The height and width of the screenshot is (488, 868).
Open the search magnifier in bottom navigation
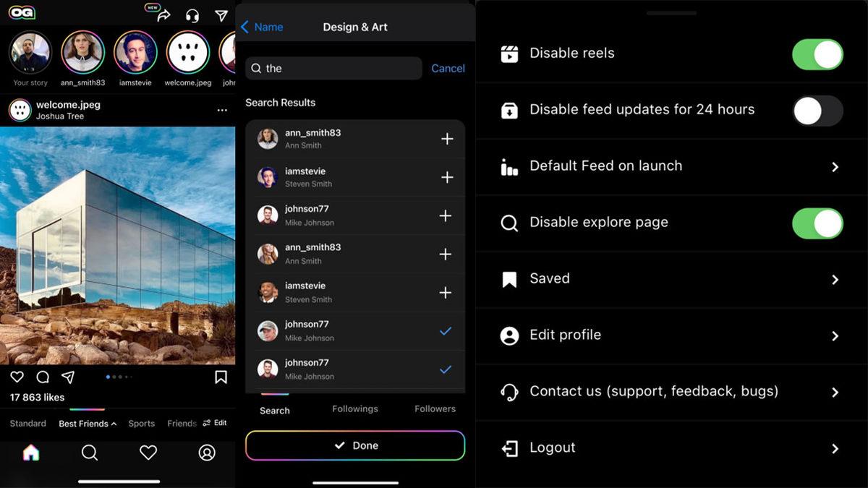(x=90, y=453)
